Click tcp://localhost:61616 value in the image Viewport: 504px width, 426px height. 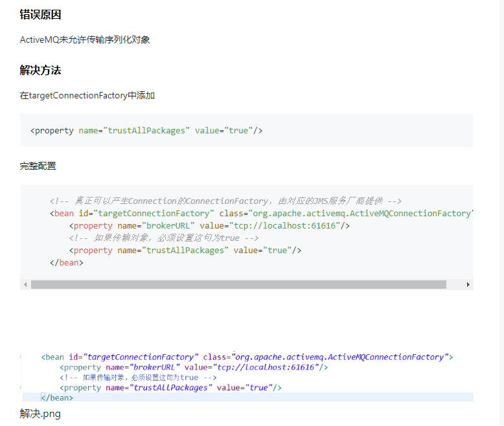click(266, 367)
